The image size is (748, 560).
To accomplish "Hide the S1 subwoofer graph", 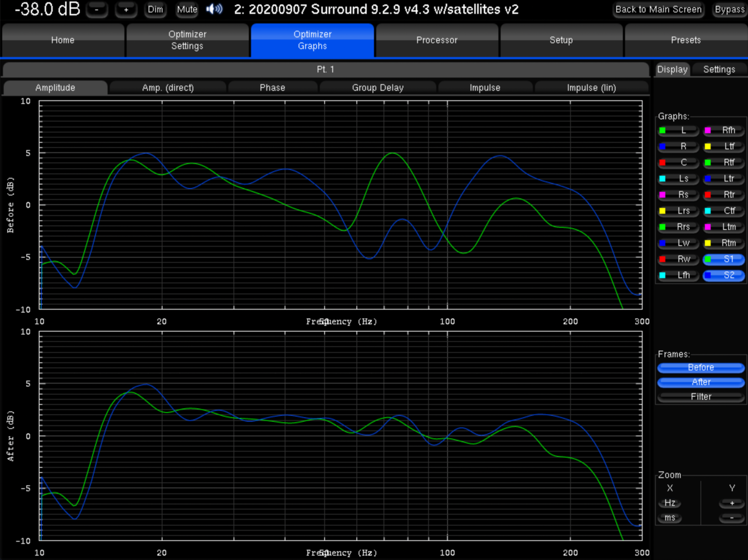I will (724, 259).
